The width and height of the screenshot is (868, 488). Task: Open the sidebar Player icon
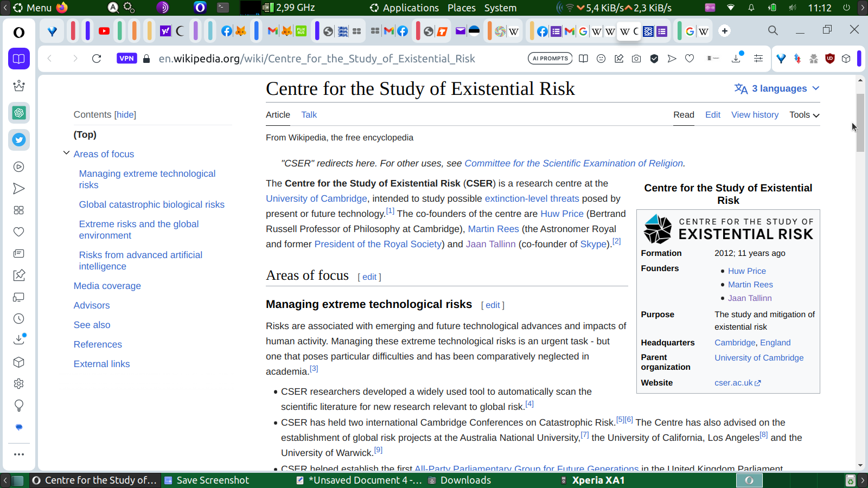[19, 167]
